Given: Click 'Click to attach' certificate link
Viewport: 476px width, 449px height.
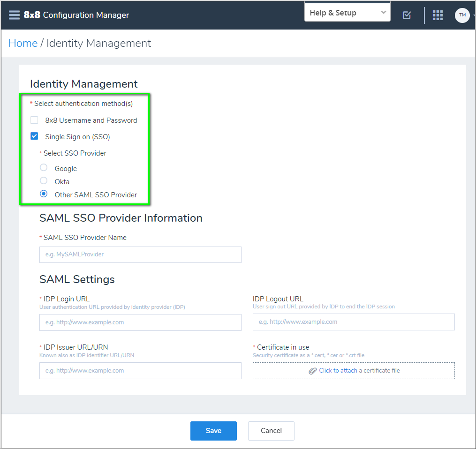Looking at the screenshot, I should 338,370.
